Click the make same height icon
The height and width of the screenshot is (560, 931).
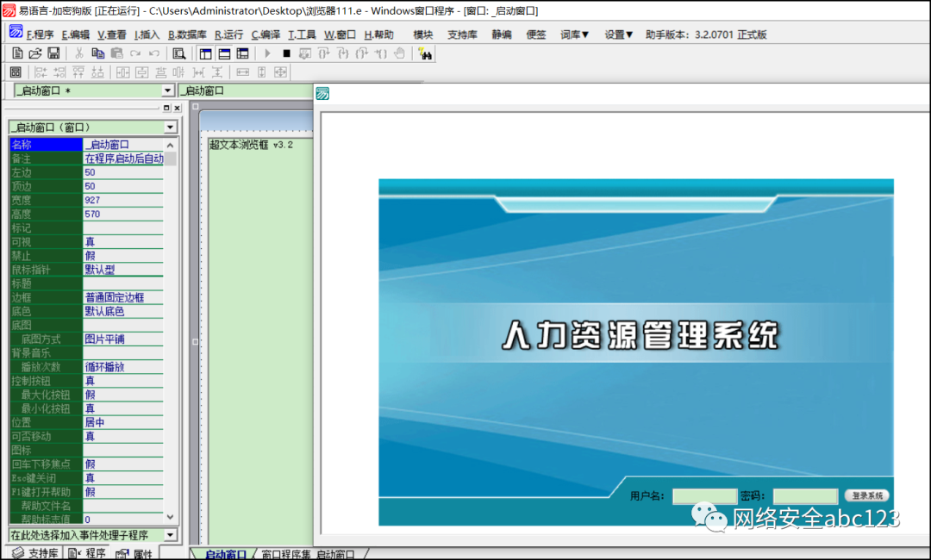click(x=262, y=72)
